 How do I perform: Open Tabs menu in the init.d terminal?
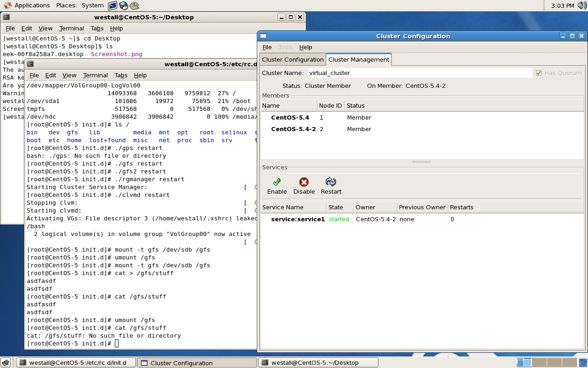[x=121, y=75]
